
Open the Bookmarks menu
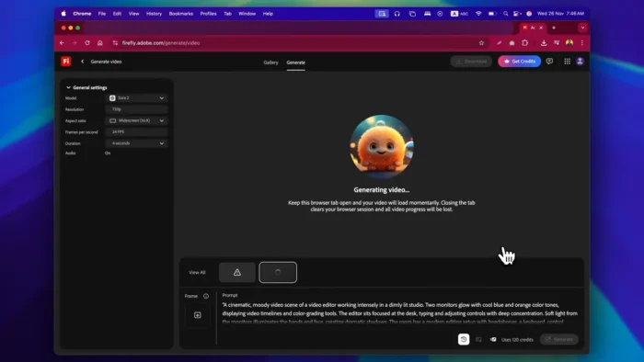(181, 14)
